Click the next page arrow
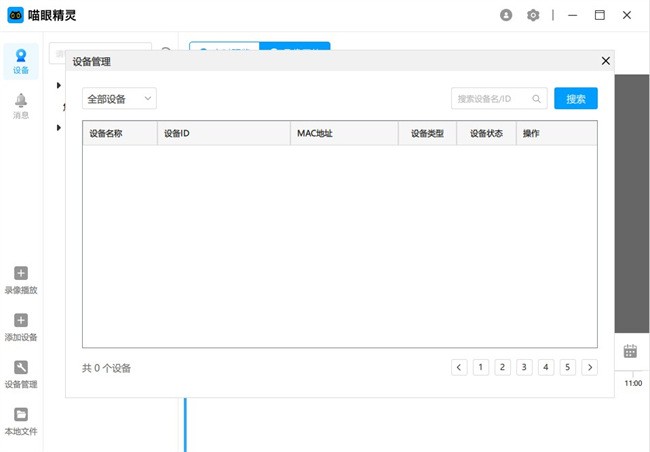Image resolution: width=650 pixels, height=452 pixels. 589,367
